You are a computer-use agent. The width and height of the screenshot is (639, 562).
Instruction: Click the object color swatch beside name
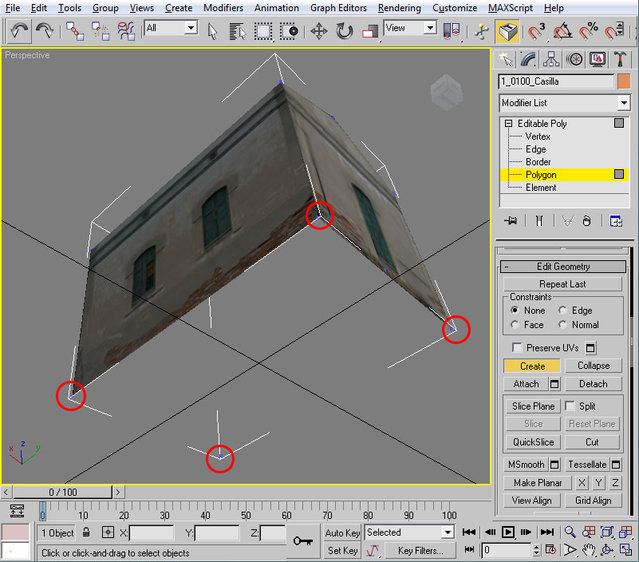623,82
